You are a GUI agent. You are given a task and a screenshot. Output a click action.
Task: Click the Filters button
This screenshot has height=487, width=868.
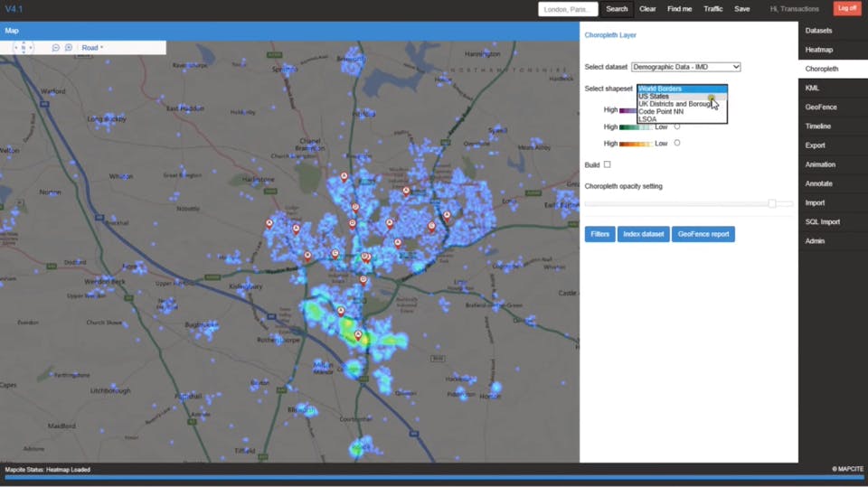click(599, 234)
